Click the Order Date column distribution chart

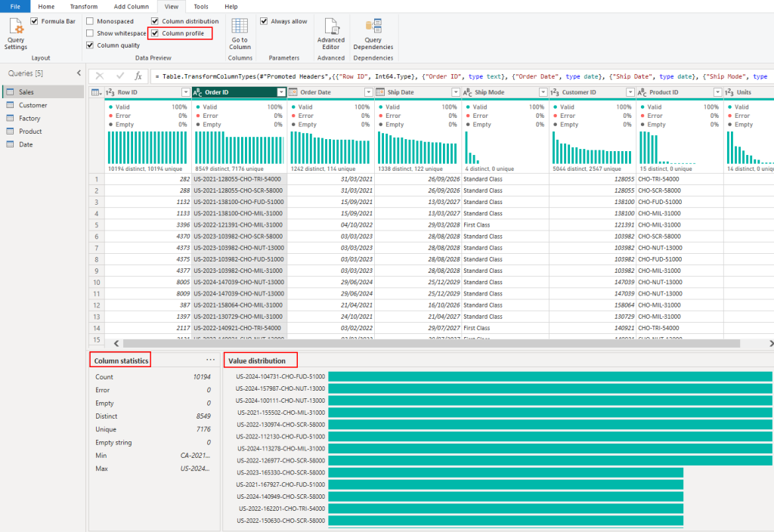(x=330, y=147)
